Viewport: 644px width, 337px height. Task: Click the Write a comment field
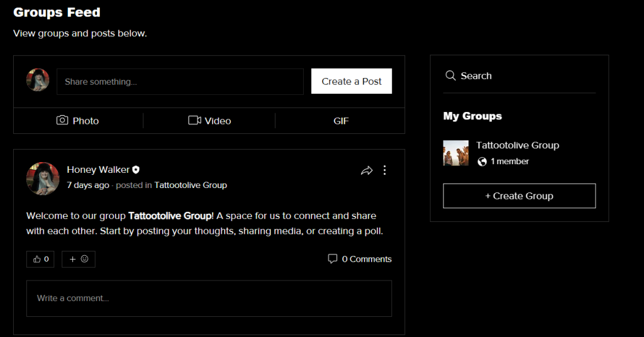click(209, 298)
